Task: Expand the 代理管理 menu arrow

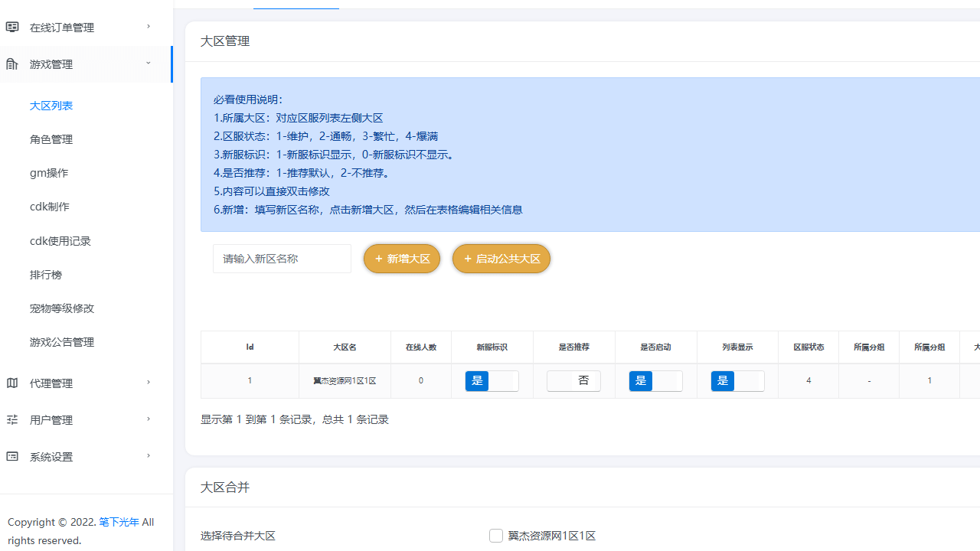Action: pos(149,383)
